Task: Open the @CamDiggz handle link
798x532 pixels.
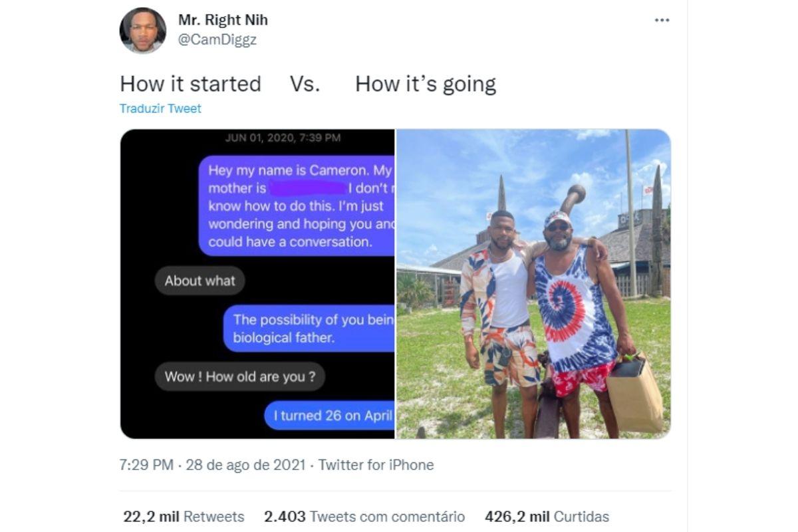Action: tap(217, 40)
